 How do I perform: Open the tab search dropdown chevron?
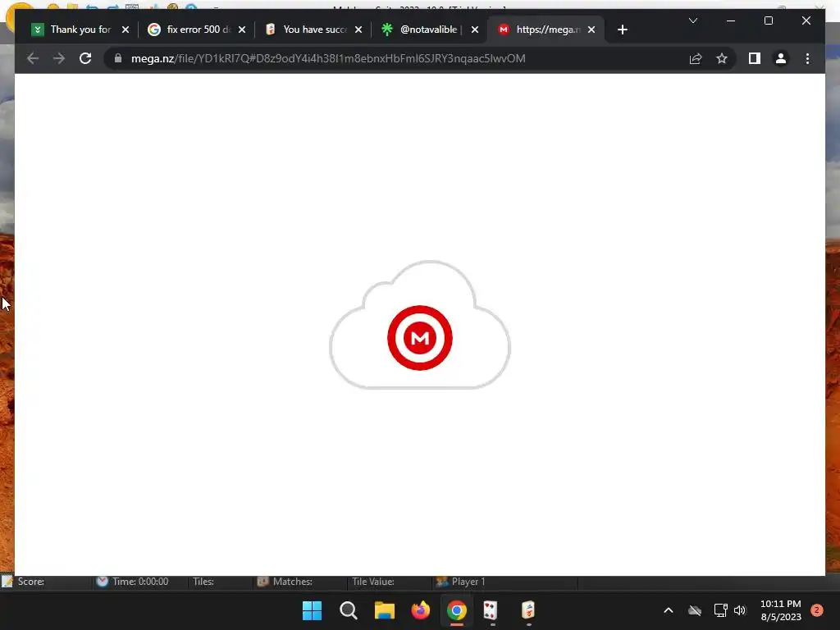pyautogui.click(x=692, y=21)
